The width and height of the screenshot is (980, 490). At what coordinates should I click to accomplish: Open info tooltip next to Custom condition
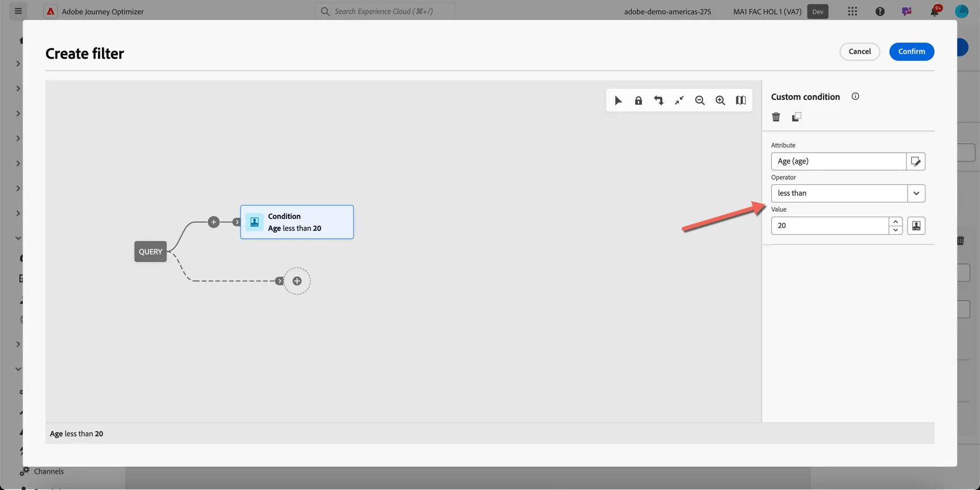855,96
